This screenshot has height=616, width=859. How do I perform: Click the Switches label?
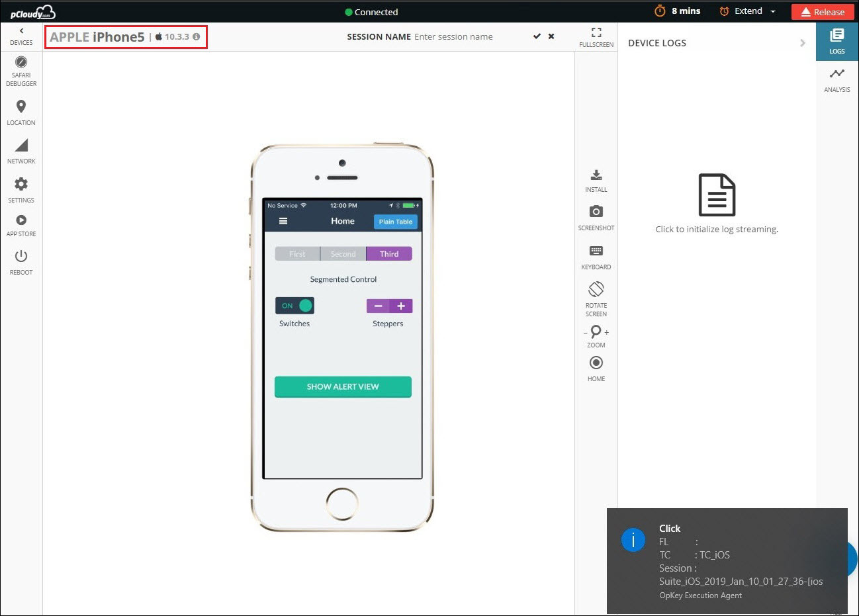tap(294, 324)
